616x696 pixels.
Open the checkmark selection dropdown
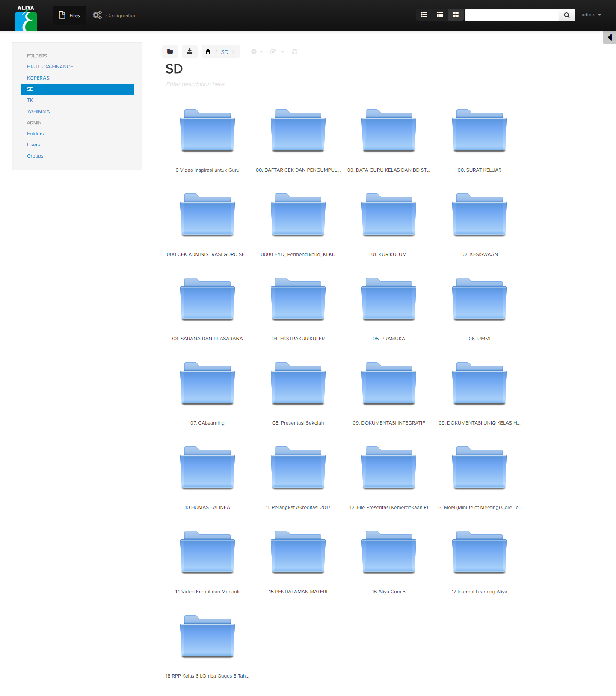point(277,52)
